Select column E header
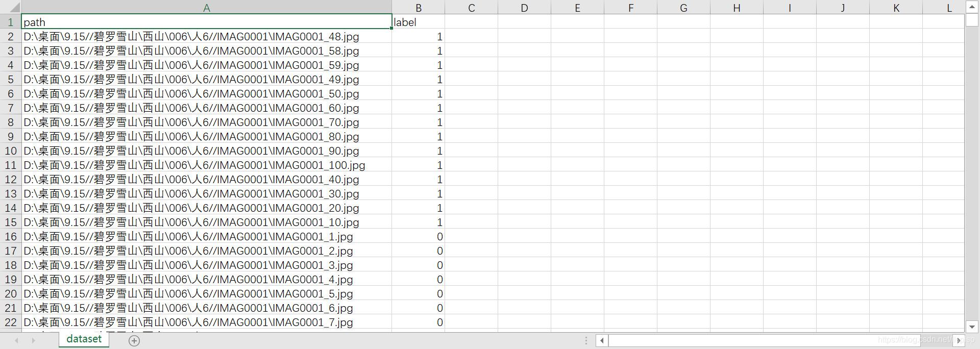Screen dimensions: 980x349 (578, 7)
